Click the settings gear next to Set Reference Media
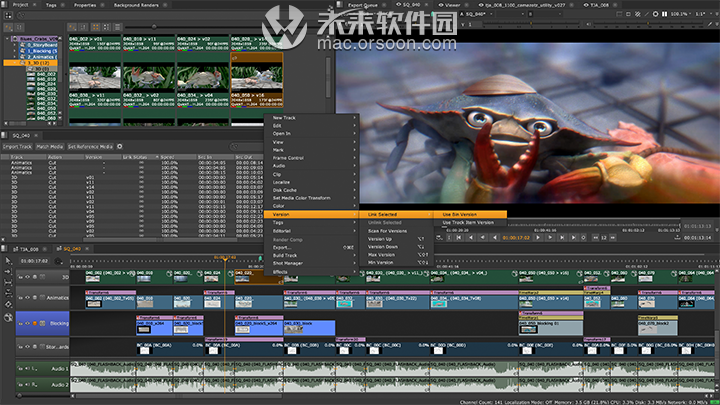The image size is (720, 405). tap(120, 146)
